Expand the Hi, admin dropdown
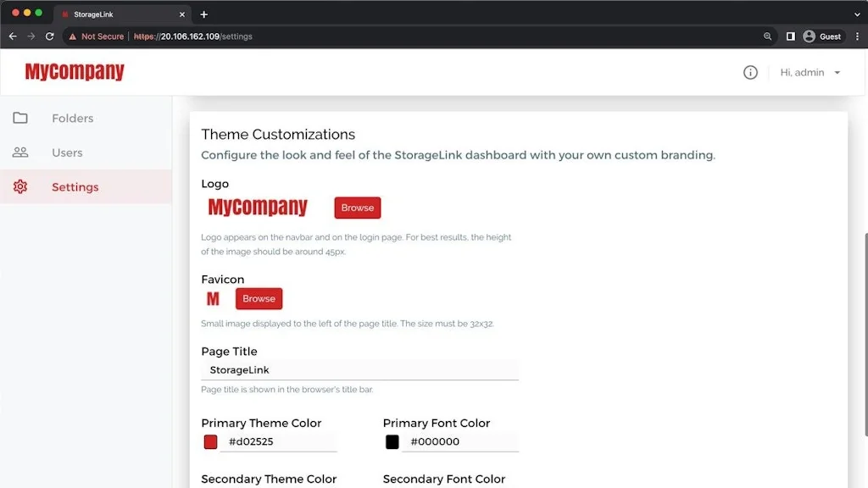The height and width of the screenshot is (488, 868). pyautogui.click(x=809, y=72)
